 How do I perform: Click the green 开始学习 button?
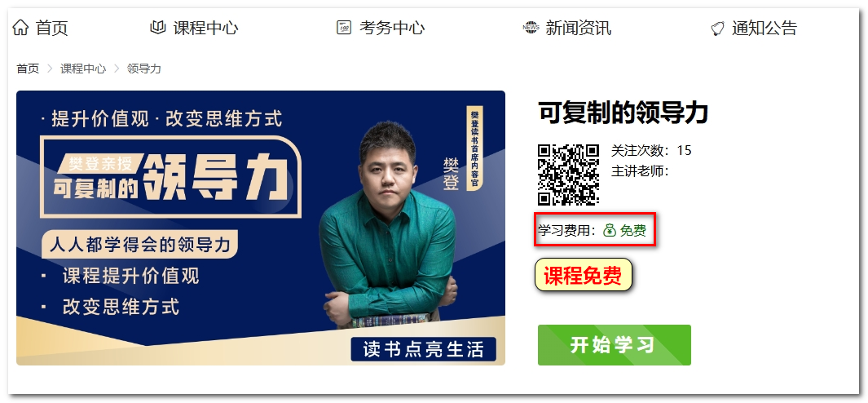[x=615, y=345]
